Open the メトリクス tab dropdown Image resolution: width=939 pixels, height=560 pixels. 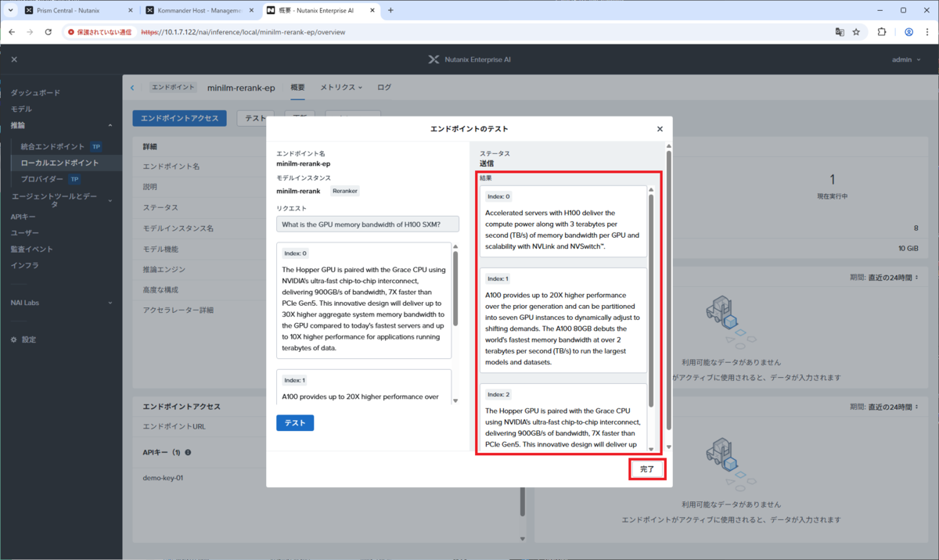click(341, 88)
